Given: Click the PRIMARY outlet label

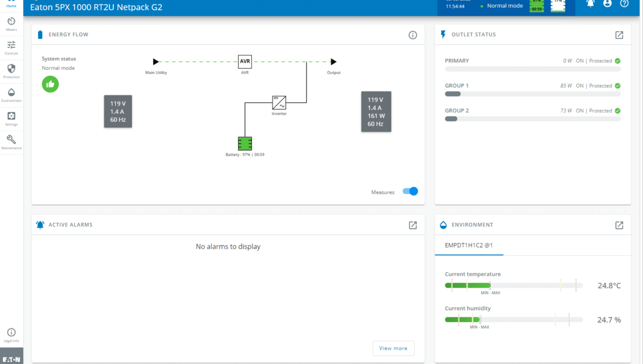Looking at the screenshot, I should (457, 61).
